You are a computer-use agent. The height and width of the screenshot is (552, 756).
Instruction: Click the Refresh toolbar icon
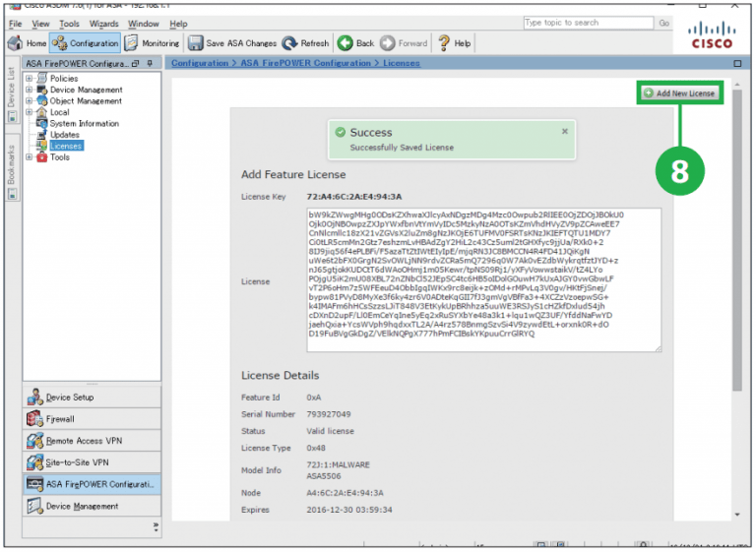tap(289, 43)
